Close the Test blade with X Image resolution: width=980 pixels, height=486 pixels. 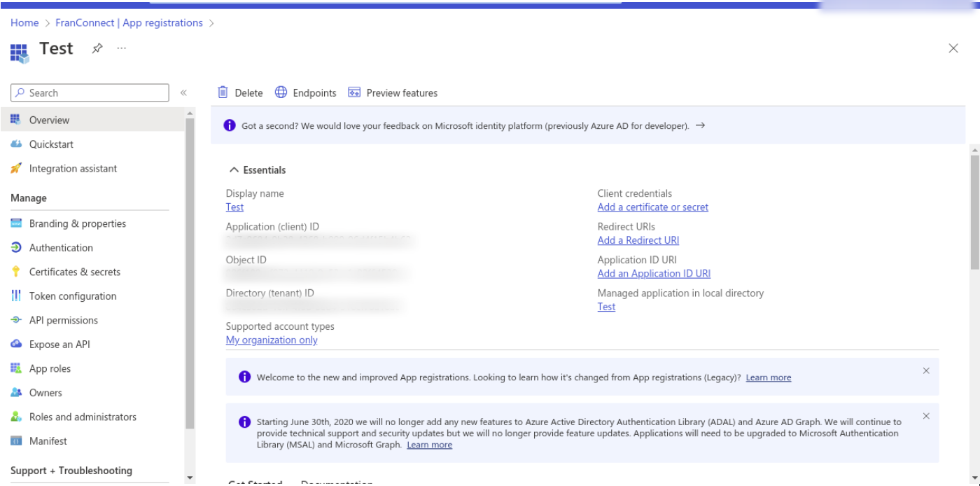[953, 48]
